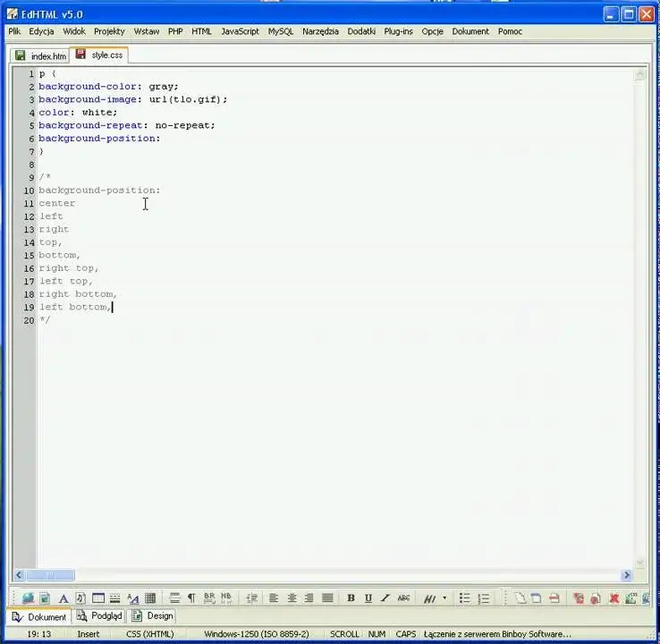Toggle the Insert mode status indicator

coord(89,634)
